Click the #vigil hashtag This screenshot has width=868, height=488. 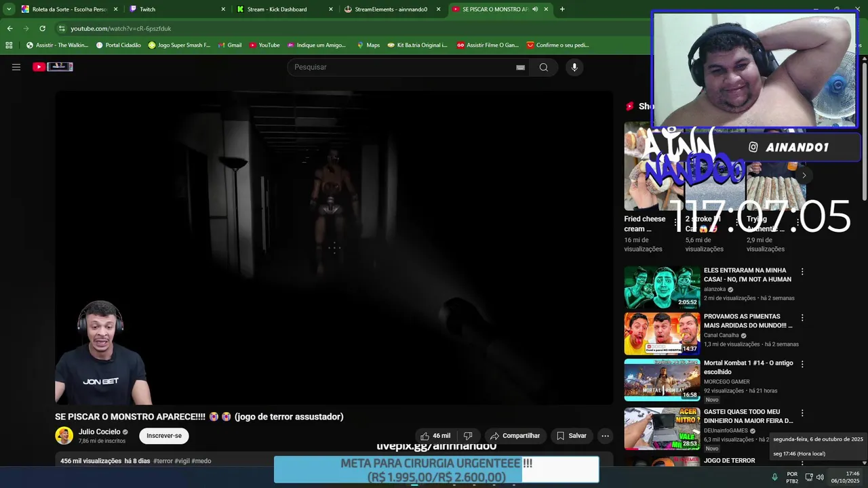click(x=182, y=461)
